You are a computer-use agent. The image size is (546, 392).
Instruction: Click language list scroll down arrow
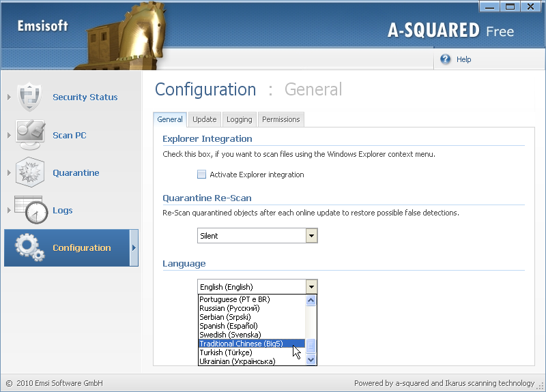[311, 360]
